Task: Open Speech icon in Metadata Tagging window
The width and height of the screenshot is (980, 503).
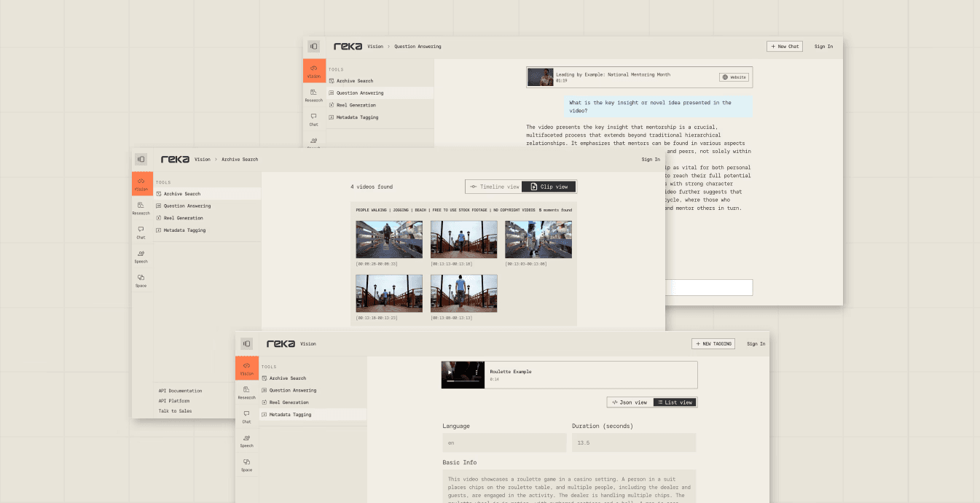Action: point(247,441)
